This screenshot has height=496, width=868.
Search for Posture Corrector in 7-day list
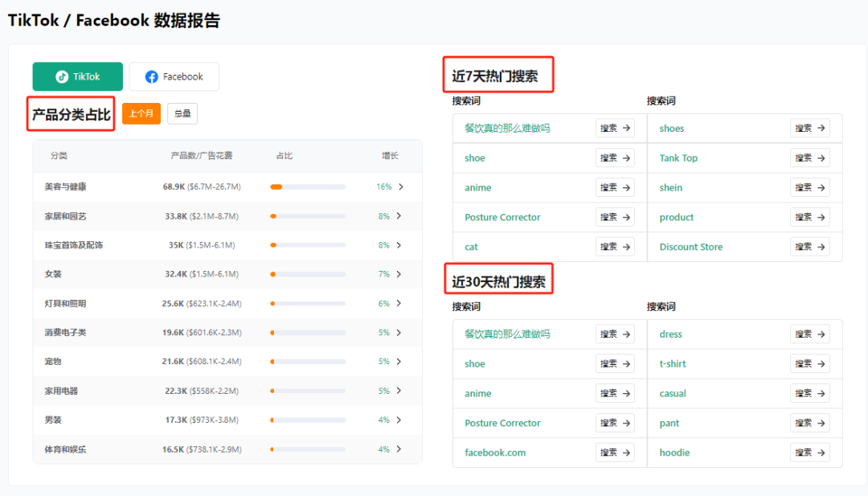coord(615,217)
